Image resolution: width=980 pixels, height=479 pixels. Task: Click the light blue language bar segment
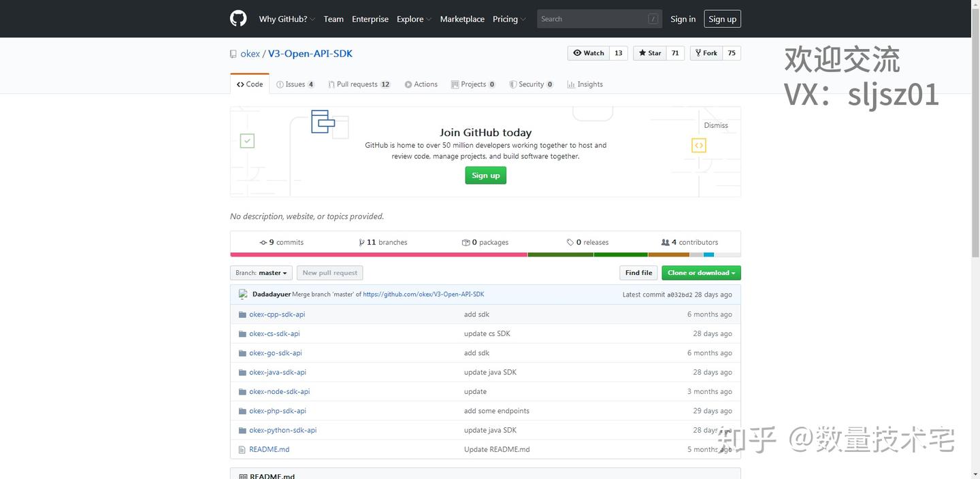click(x=708, y=254)
